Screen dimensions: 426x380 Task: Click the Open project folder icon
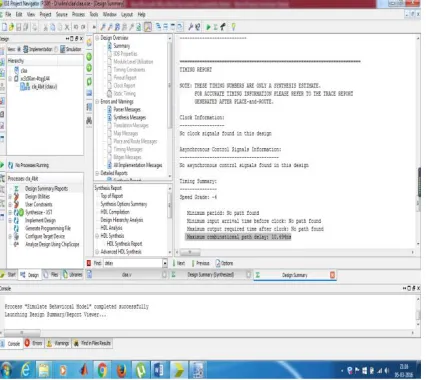pyautogui.click(x=11, y=27)
